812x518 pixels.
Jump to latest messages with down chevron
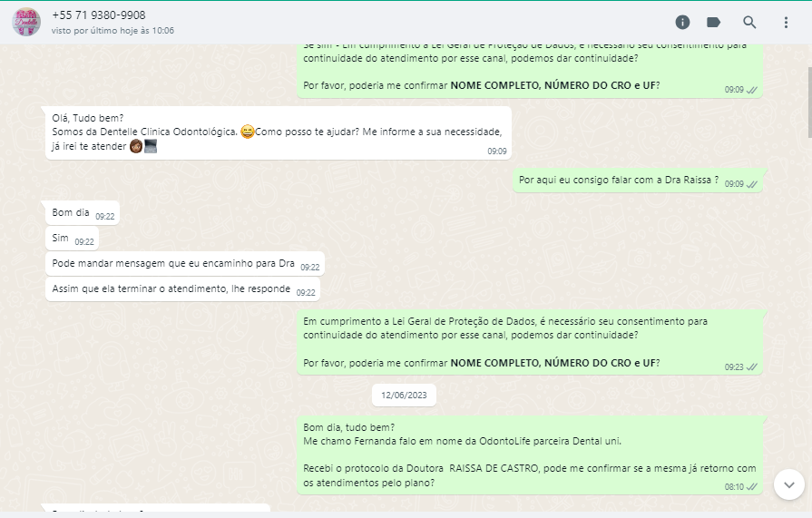coord(789,484)
